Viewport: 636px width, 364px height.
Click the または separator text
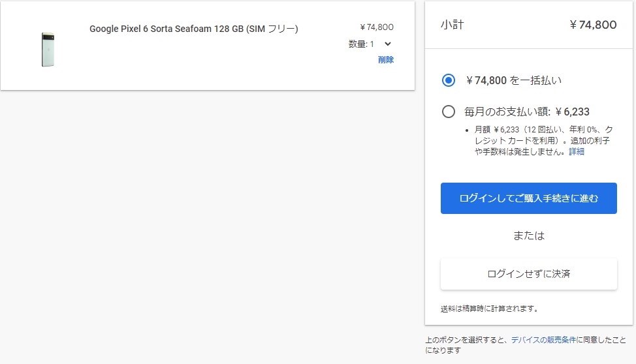pyautogui.click(x=528, y=235)
